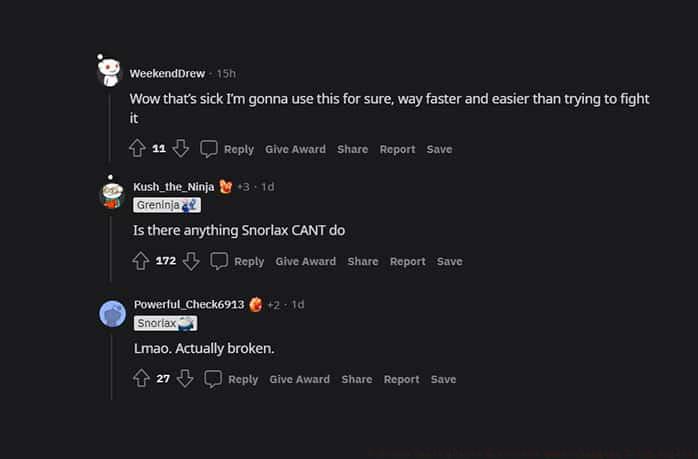This screenshot has width=698, height=459.
Task: Select the Snorlax user flair
Action: coord(165,323)
